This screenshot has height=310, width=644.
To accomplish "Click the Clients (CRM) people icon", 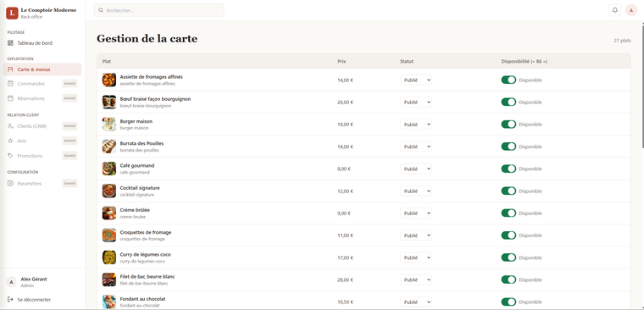I will [x=11, y=126].
